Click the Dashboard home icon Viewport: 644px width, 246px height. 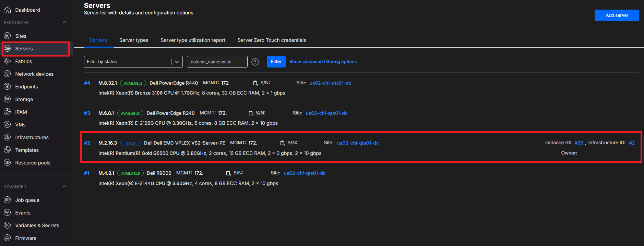coord(7,10)
